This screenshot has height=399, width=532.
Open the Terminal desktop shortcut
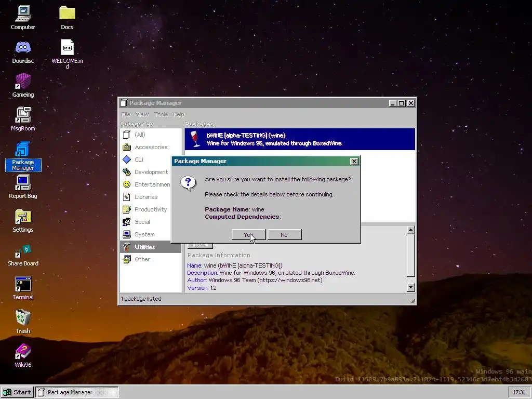pyautogui.click(x=23, y=288)
